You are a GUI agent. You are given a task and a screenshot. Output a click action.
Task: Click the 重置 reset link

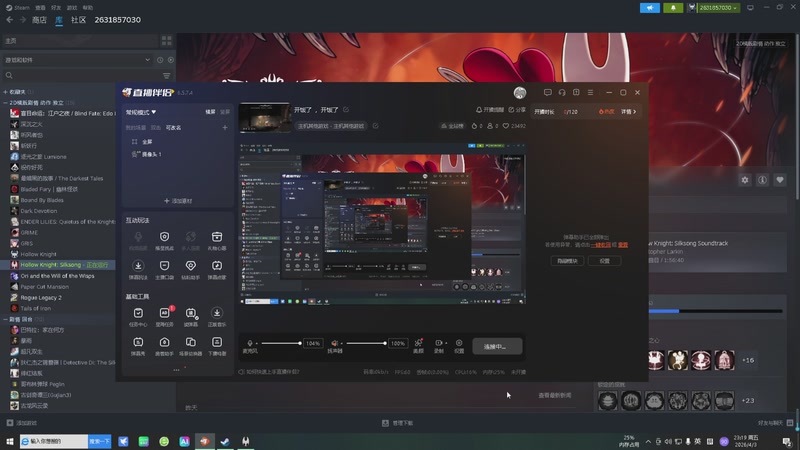point(623,245)
